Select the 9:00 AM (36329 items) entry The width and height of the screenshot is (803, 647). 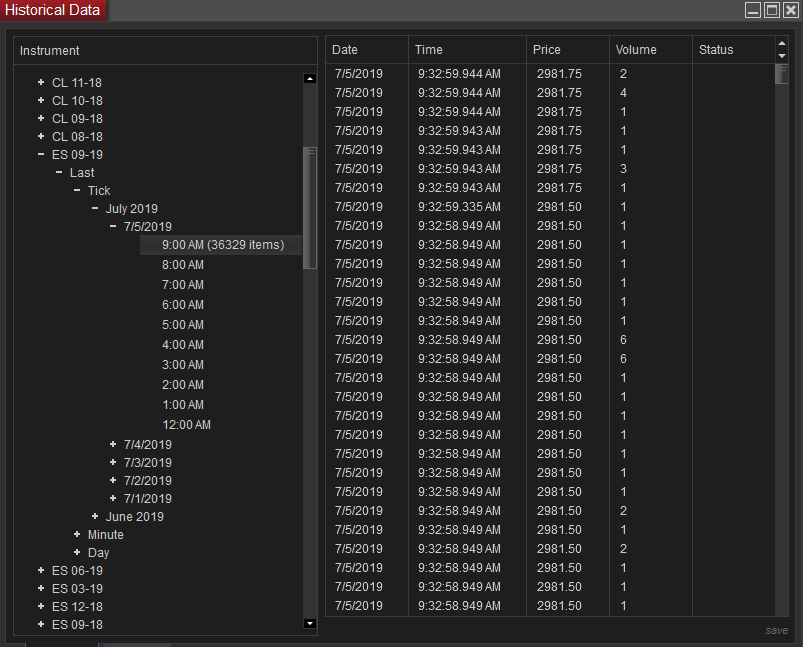221,245
